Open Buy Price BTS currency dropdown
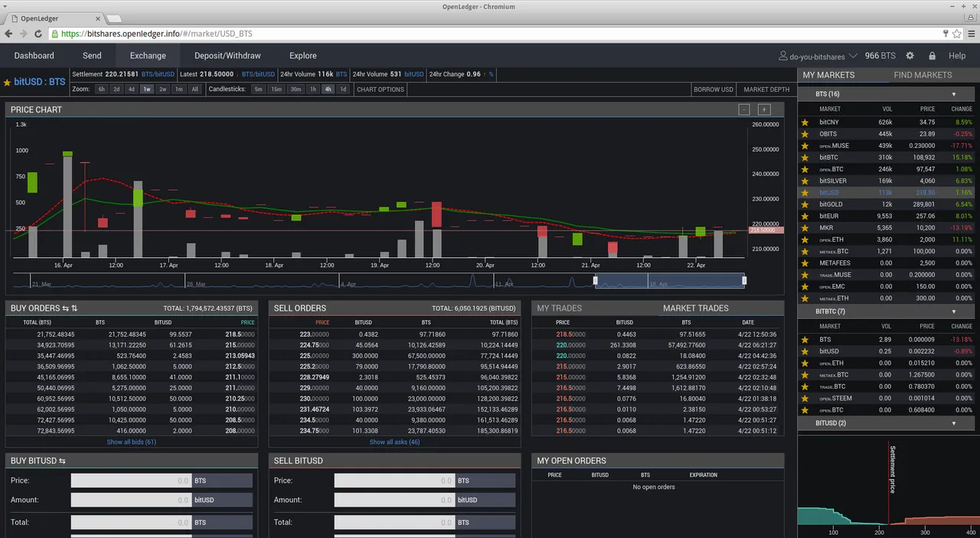The height and width of the screenshot is (538, 980). pos(223,481)
